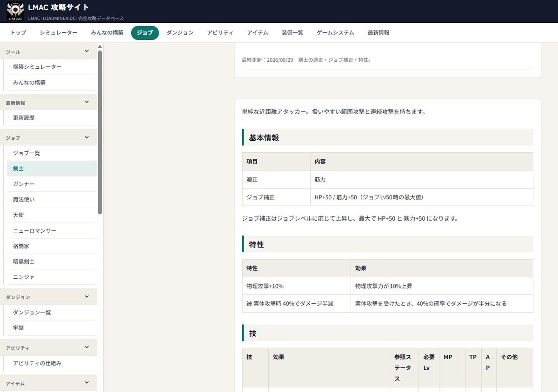Open ダンジョン一覧 in sidebar
Screen dimensions: 558x392
52,313
